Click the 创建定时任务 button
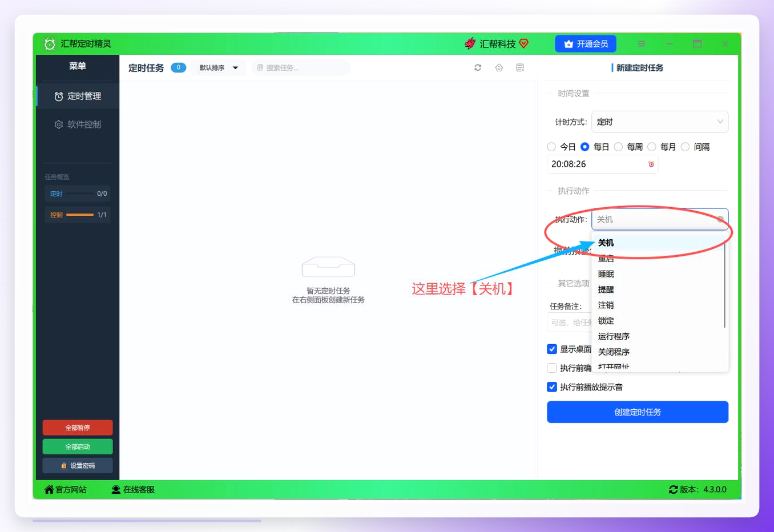 coord(638,412)
